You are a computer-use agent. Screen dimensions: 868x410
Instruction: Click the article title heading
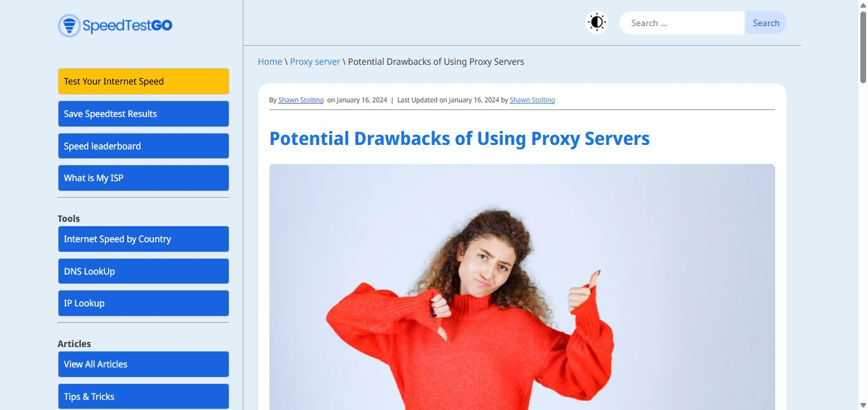pos(459,139)
